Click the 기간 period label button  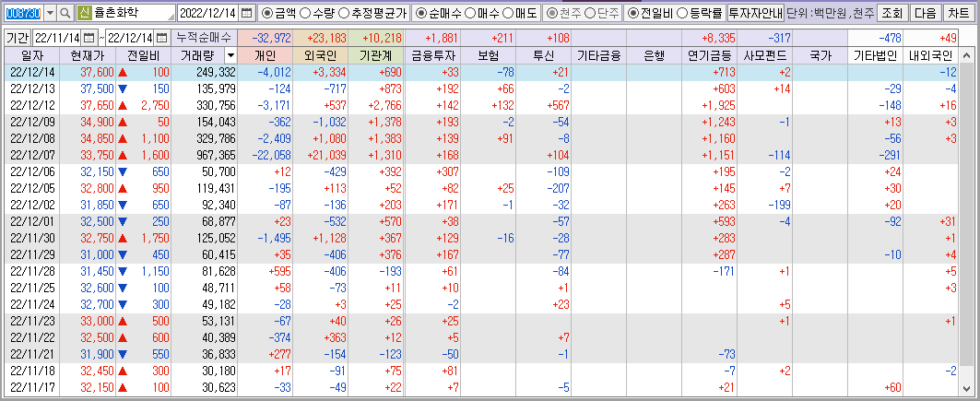click(18, 38)
